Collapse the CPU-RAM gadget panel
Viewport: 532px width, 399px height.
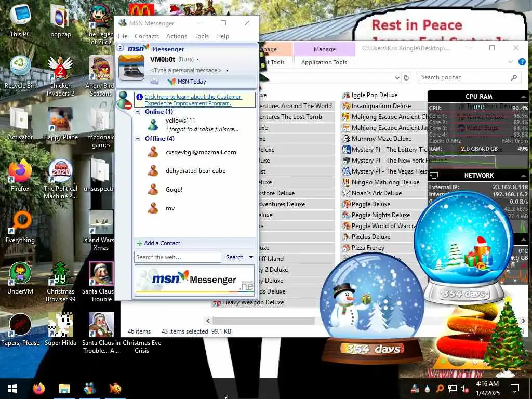(x=524, y=97)
